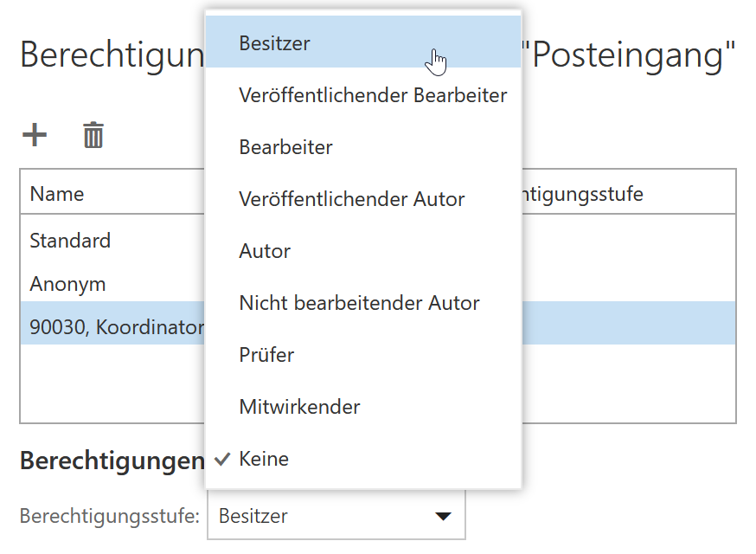Select the Bearbeiter permission level
Screen dimensions: 756x554
(x=363, y=147)
